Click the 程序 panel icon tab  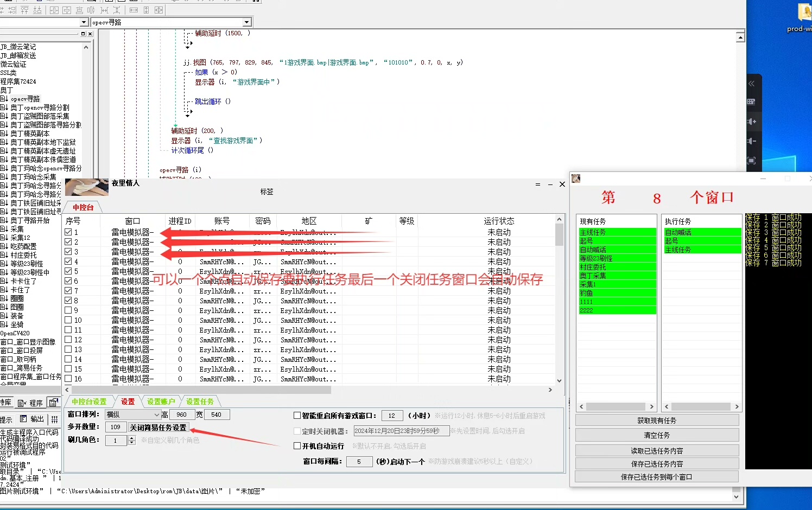pyautogui.click(x=30, y=403)
